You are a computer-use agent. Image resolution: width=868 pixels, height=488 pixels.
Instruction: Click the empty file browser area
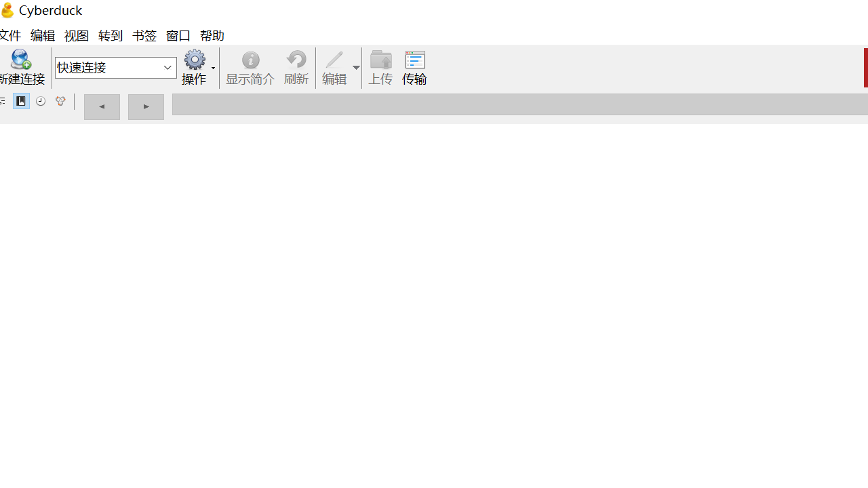click(434, 305)
